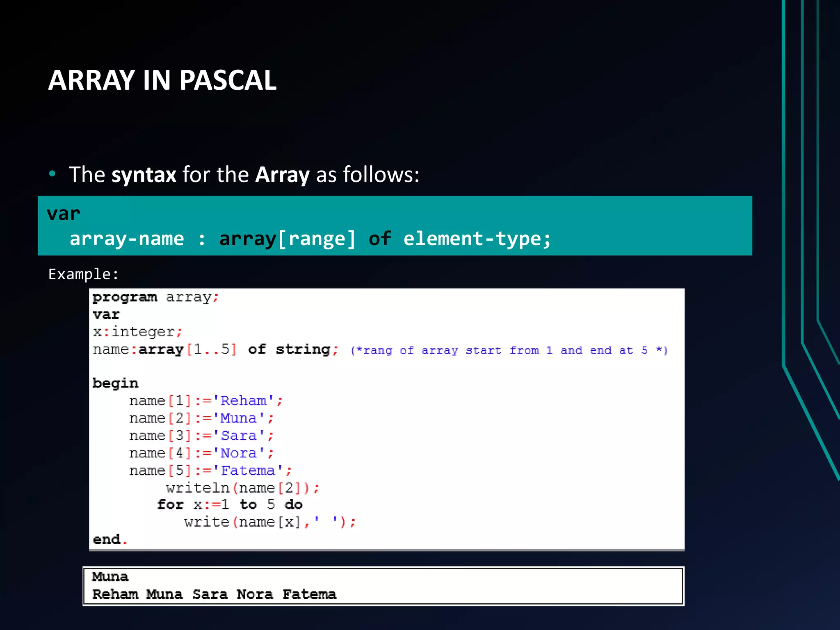Click the program array; code line
This screenshot has width=840, height=630.
tap(155, 297)
